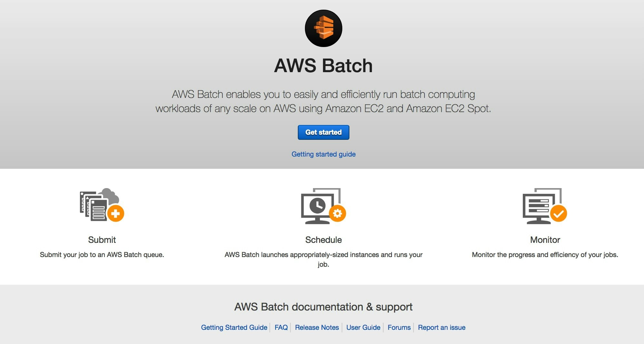The image size is (644, 344).
Task: Click the Submit documents cloud icon
Action: [102, 205]
